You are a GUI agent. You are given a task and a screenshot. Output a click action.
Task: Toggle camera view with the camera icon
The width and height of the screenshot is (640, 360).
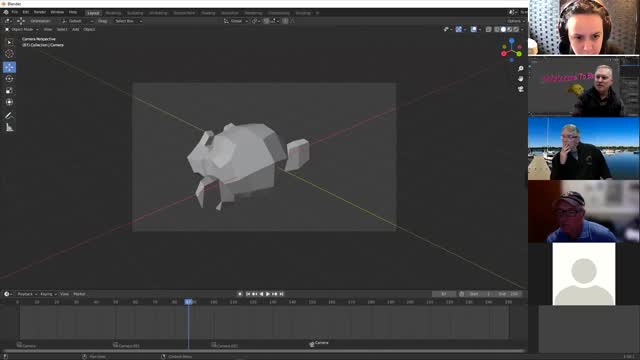tap(521, 89)
